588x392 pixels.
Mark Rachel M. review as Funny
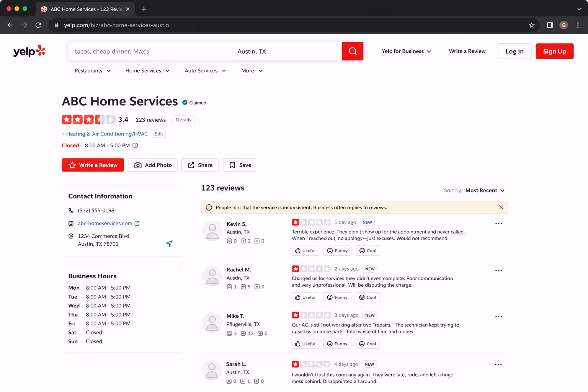(x=337, y=297)
